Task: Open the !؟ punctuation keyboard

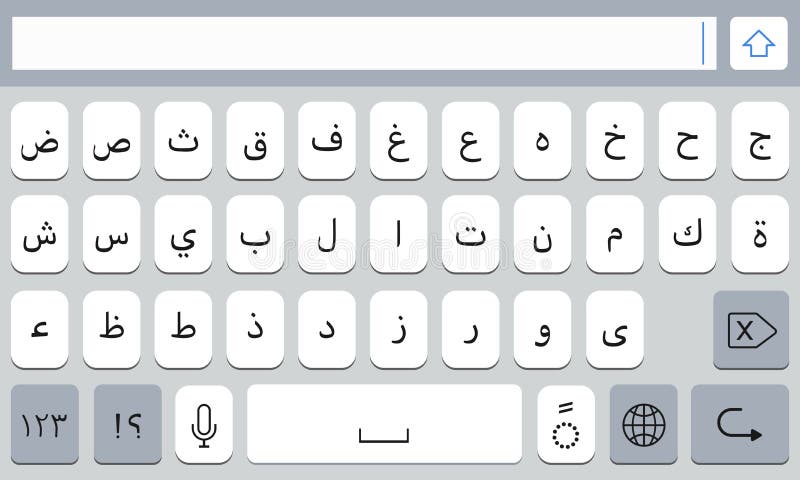Action: click(128, 424)
